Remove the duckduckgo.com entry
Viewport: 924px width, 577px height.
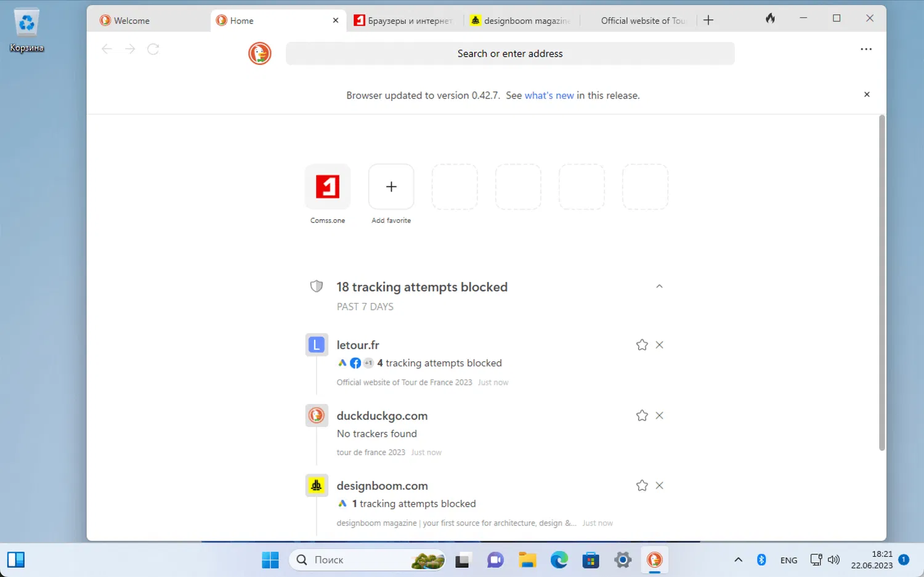(659, 416)
